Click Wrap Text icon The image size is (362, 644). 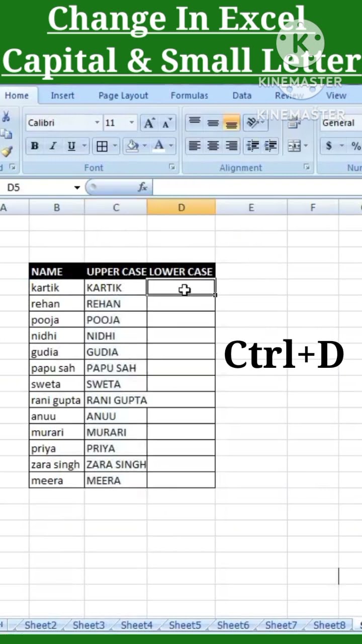pos(293,122)
